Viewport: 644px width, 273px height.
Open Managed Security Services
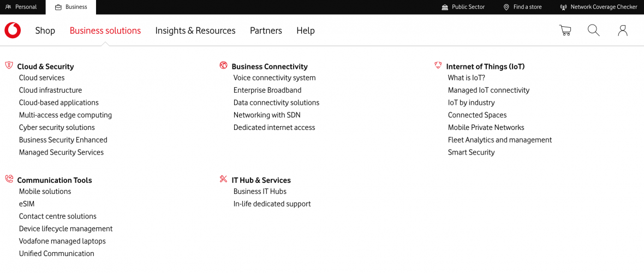(61, 152)
